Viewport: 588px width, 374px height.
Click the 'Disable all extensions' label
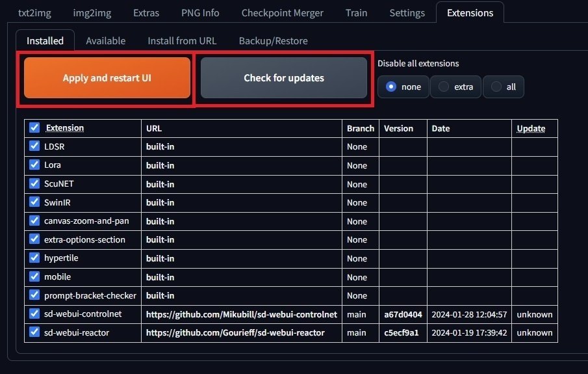point(418,64)
